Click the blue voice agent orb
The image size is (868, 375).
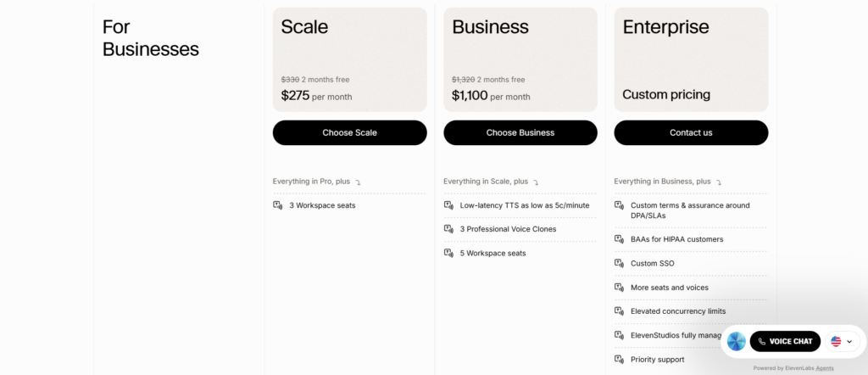(x=736, y=341)
